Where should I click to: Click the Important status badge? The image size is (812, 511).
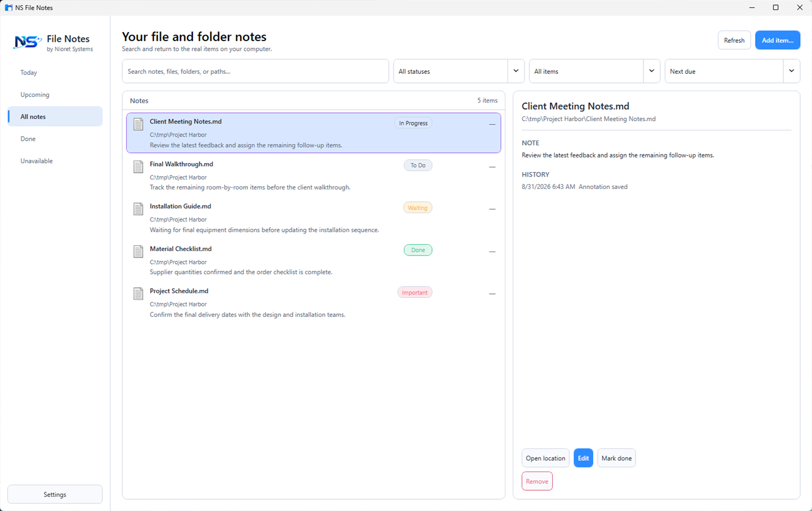pyautogui.click(x=414, y=292)
